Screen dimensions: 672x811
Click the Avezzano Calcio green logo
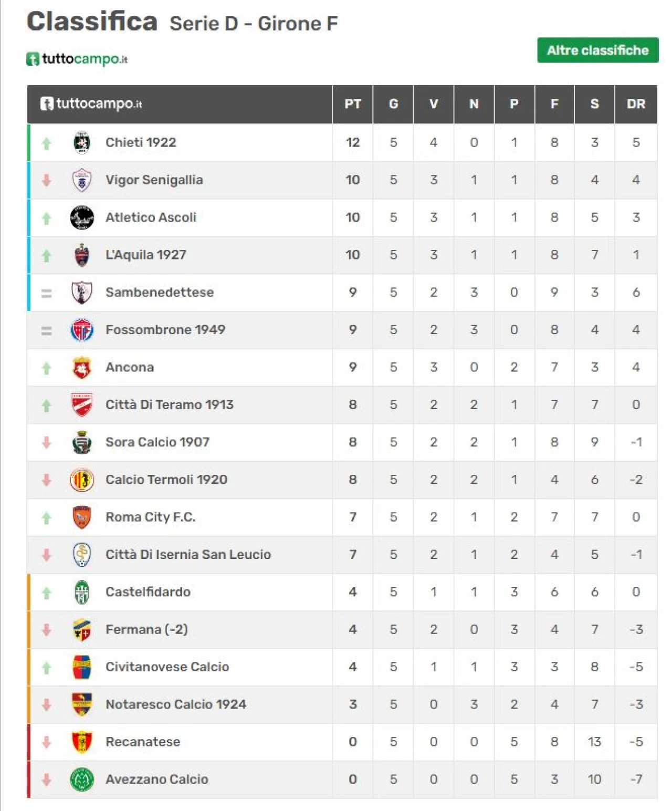(x=81, y=779)
